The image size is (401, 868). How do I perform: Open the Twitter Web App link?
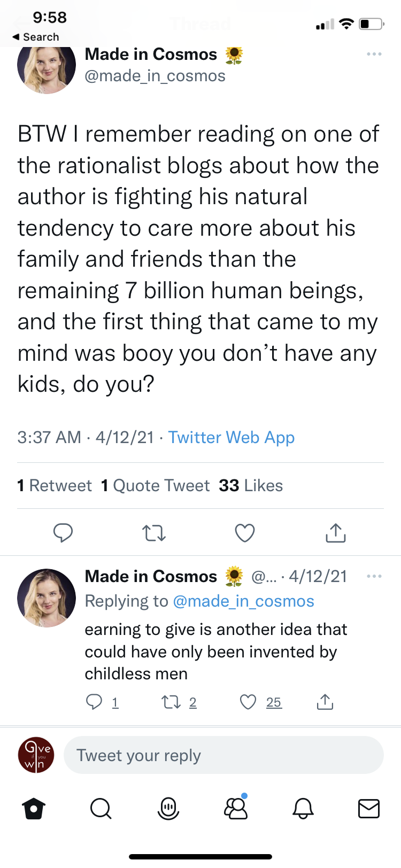(232, 437)
